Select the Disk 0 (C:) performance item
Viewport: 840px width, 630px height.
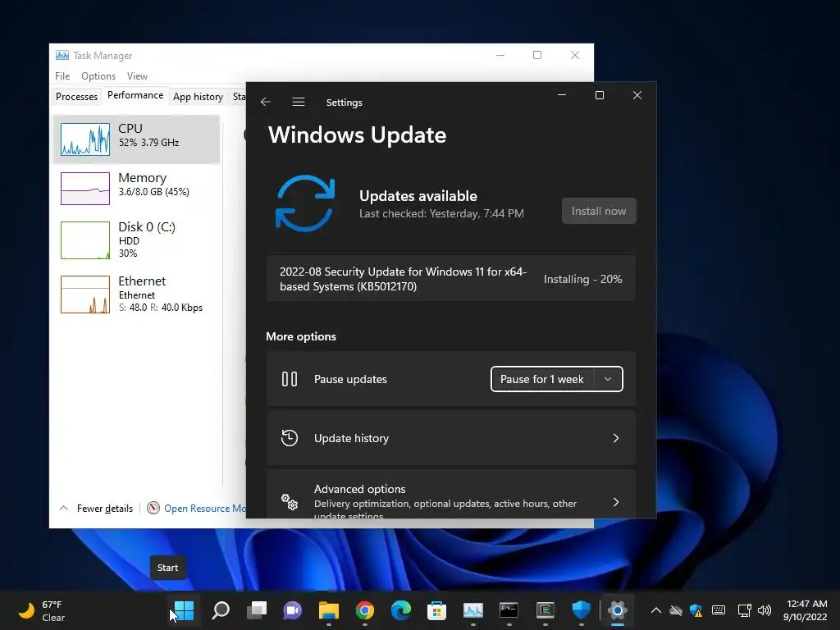(136, 240)
